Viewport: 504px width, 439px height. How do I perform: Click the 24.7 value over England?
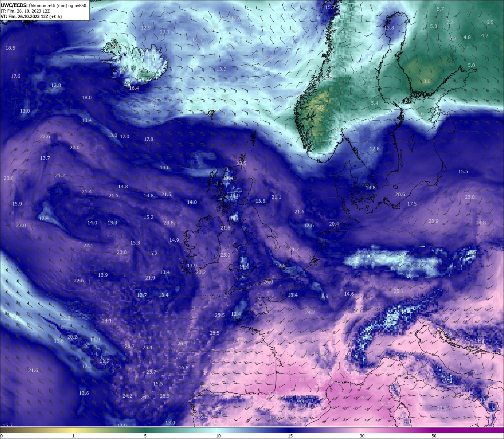pyautogui.click(x=294, y=250)
